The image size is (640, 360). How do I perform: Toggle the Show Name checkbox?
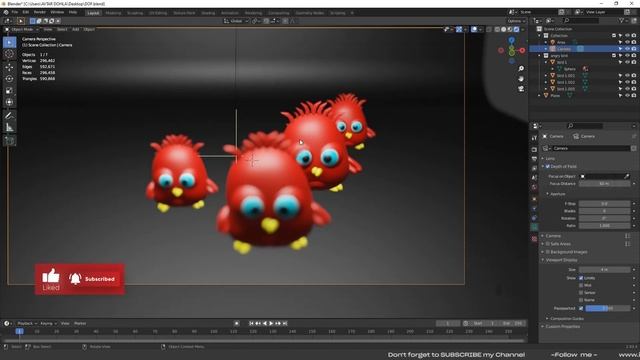pyautogui.click(x=581, y=300)
